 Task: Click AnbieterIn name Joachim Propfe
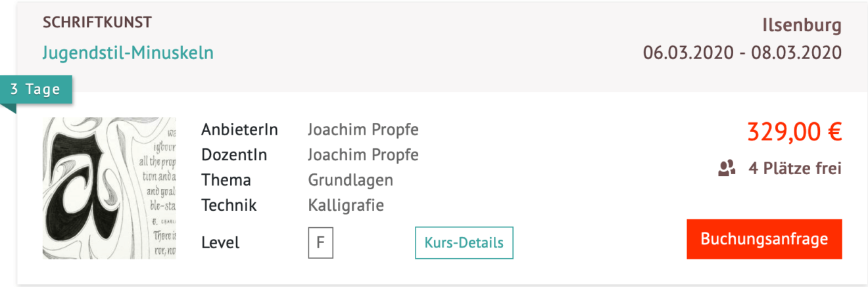[363, 129]
